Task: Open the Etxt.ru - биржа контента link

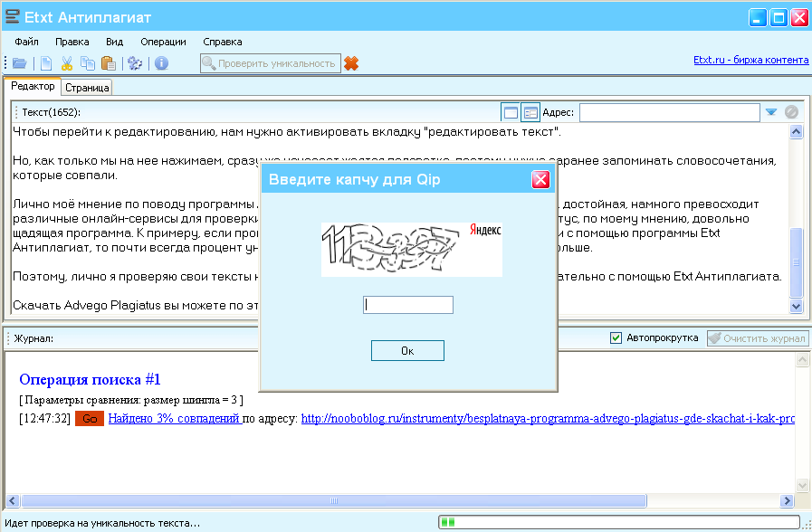Action: pos(750,61)
